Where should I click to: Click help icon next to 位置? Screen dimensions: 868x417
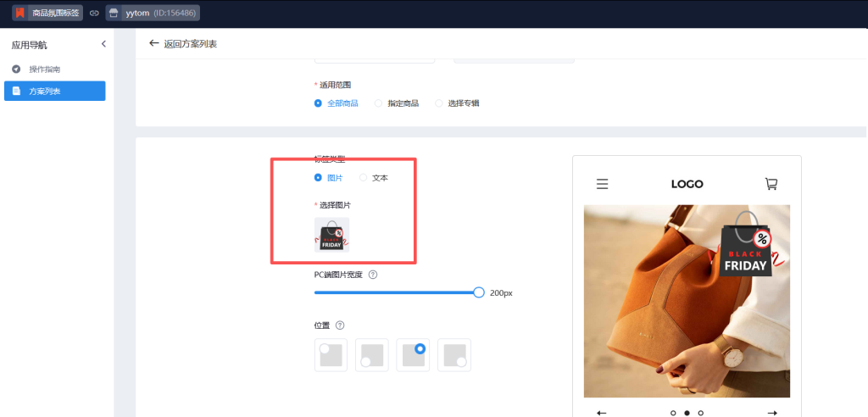click(x=340, y=325)
